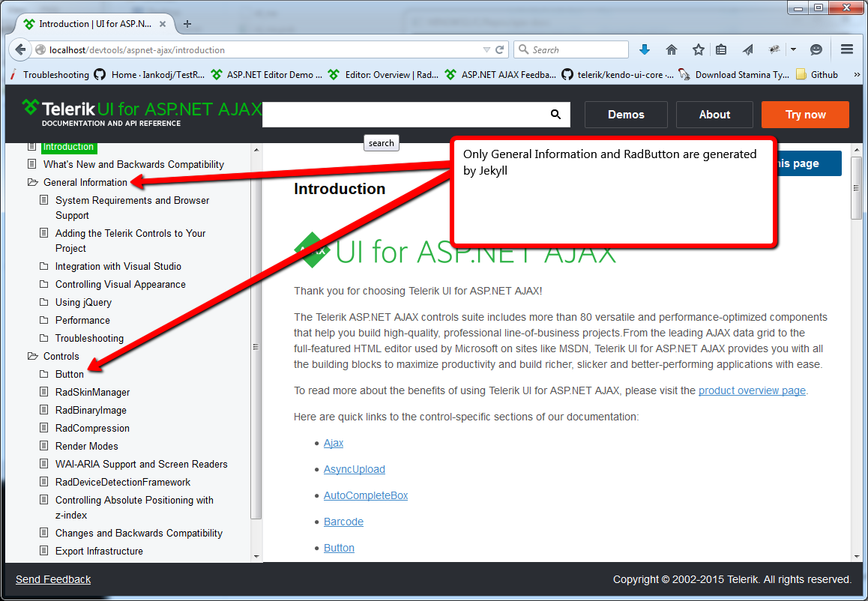This screenshot has width=868, height=601.
Task: Open the Home Iankodj/TestR bookmark
Action: pyautogui.click(x=149, y=75)
